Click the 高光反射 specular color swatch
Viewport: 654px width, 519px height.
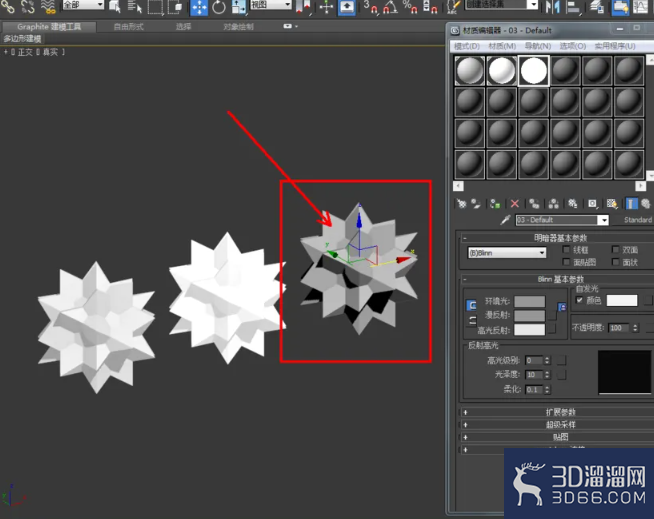pos(529,330)
